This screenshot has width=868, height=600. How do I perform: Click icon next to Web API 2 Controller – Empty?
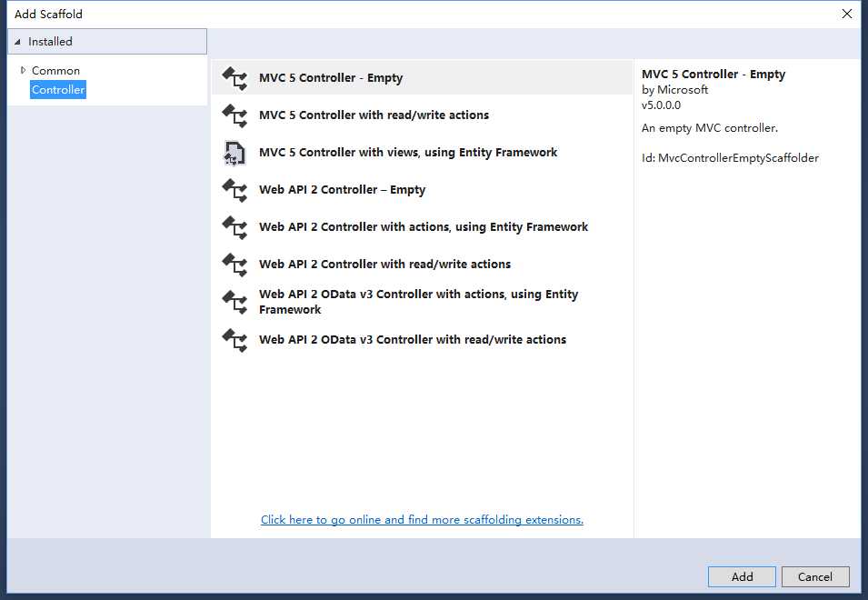pyautogui.click(x=234, y=190)
